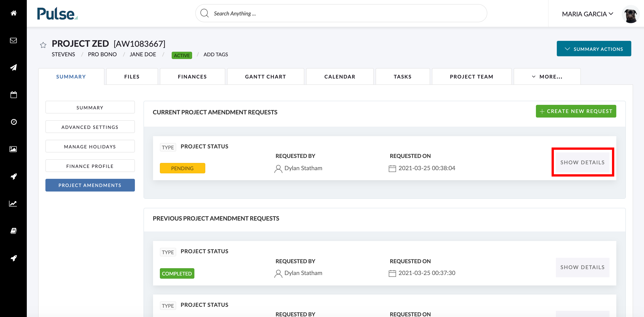Select Project Amendments section
Viewport: 644px width, 317px height.
90,185
